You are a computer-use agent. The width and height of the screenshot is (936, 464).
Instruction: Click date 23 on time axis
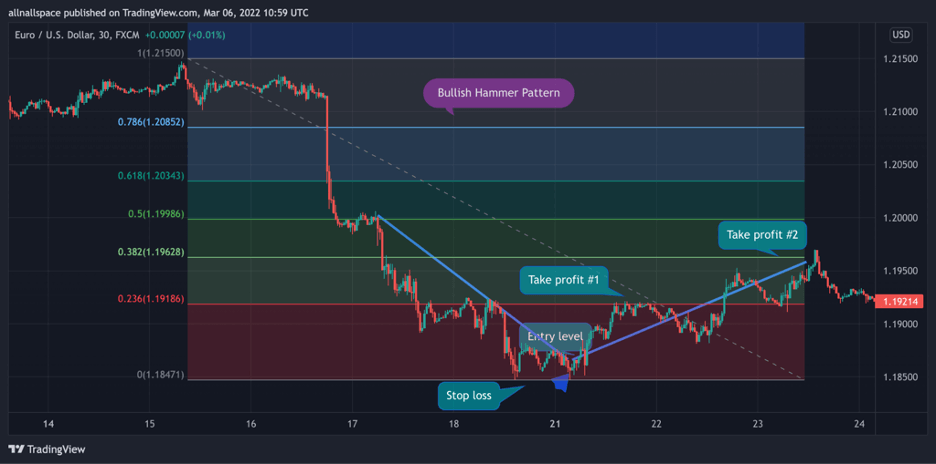click(x=758, y=425)
